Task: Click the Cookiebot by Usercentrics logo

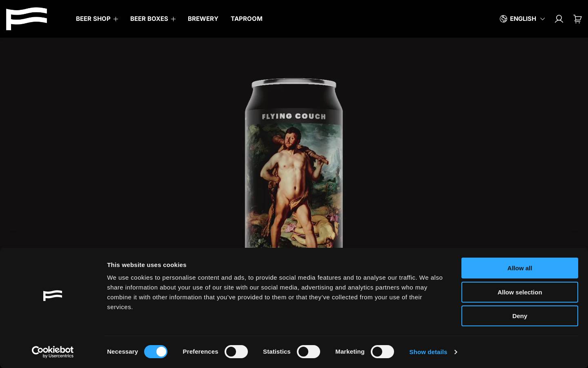Action: pyautogui.click(x=53, y=352)
